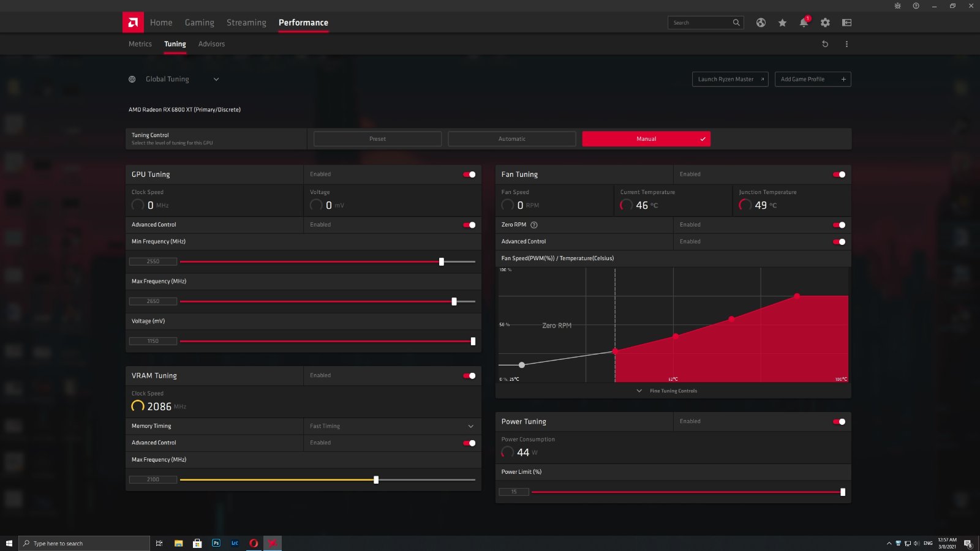The height and width of the screenshot is (551, 980).
Task: Open the Windows Start menu
Action: point(9,543)
